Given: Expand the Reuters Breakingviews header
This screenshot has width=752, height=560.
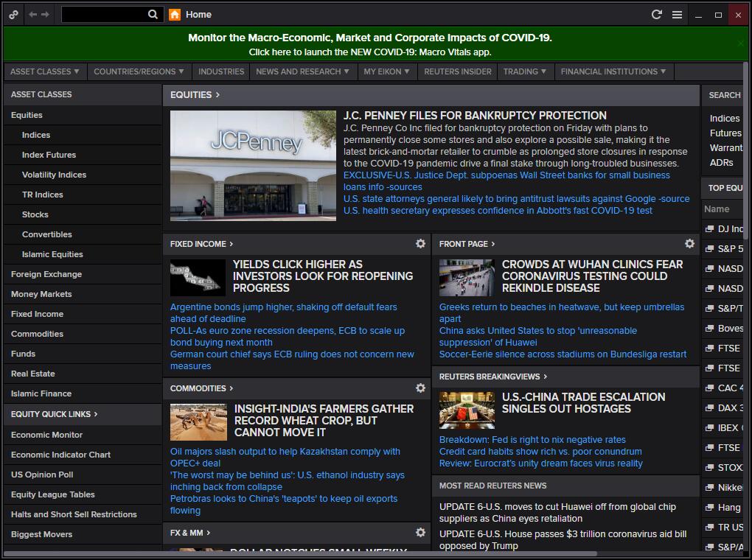Looking at the screenshot, I should tap(493, 377).
